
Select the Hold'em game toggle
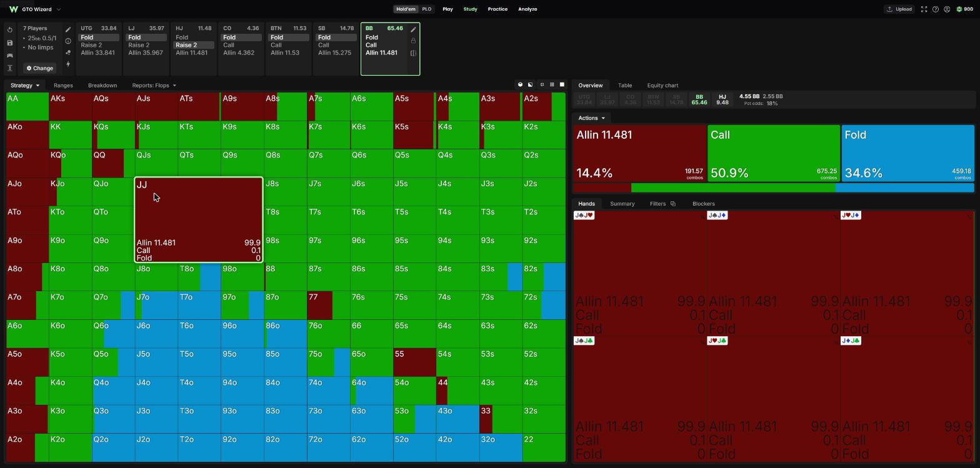tap(406, 9)
